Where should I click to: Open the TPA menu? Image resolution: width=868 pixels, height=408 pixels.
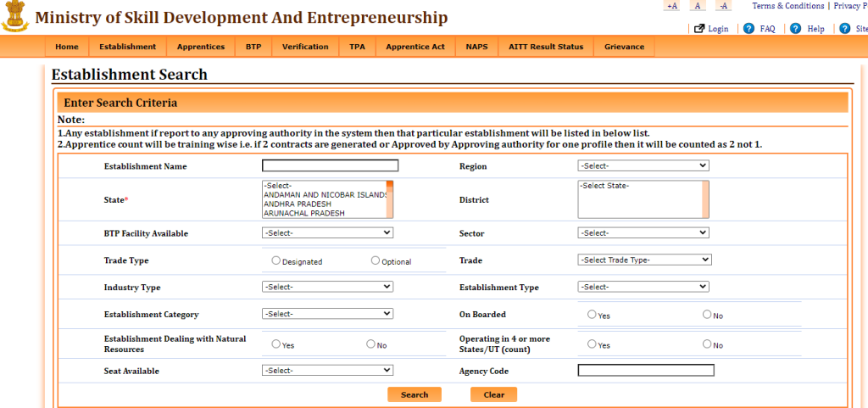click(x=357, y=47)
